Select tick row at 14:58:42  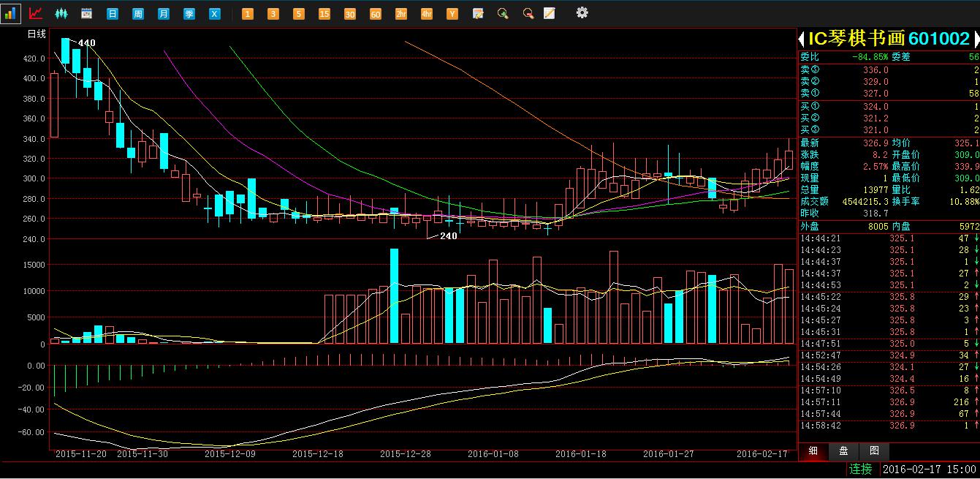coord(889,426)
